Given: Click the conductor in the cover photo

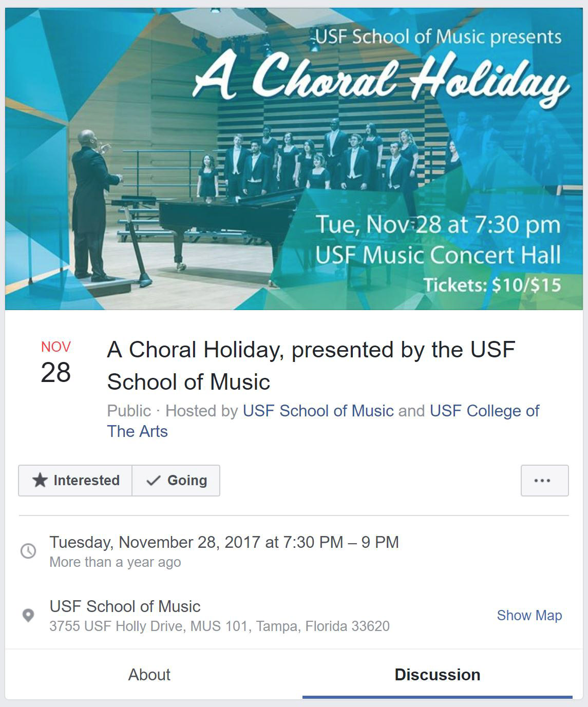Looking at the screenshot, I should pyautogui.click(x=93, y=205).
